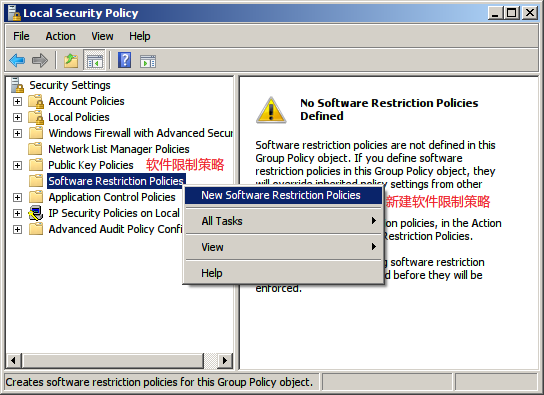Select Public Key Policies item

[91, 165]
